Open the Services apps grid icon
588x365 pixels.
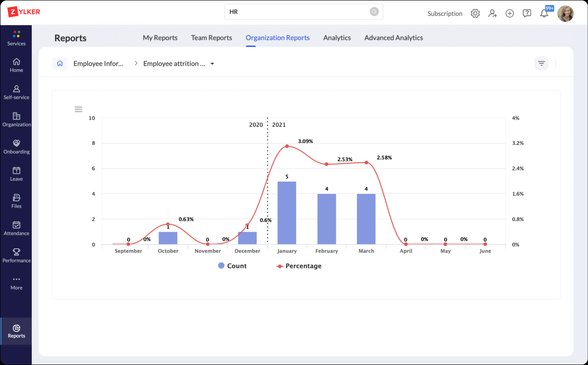pyautogui.click(x=17, y=34)
